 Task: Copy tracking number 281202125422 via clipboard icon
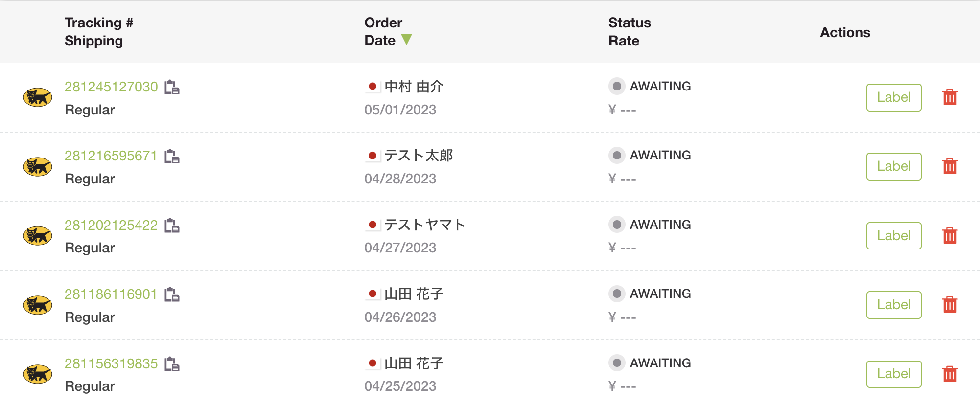172,226
